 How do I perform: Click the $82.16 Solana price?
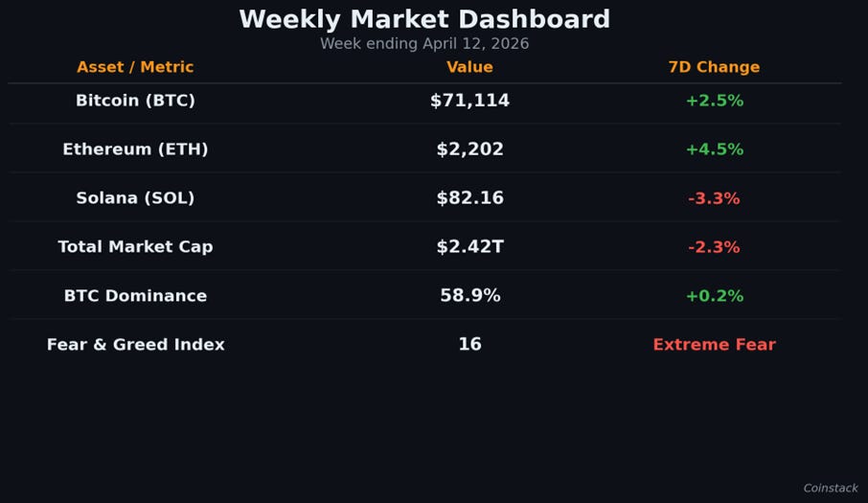tap(469, 197)
